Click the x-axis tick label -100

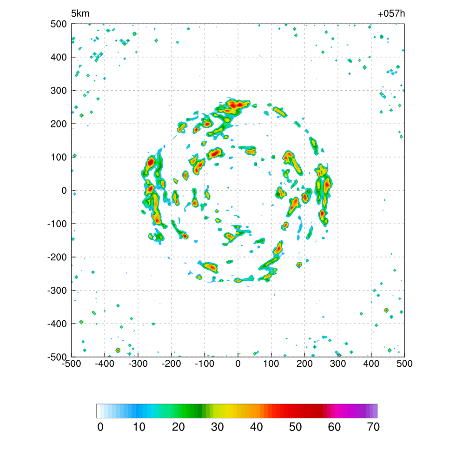[x=205, y=364]
